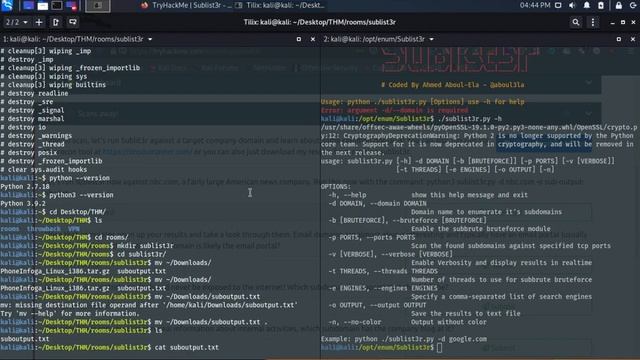Place cursor at terminal 2 prompt
Screen dimensions: 640x360
(x=439, y=348)
